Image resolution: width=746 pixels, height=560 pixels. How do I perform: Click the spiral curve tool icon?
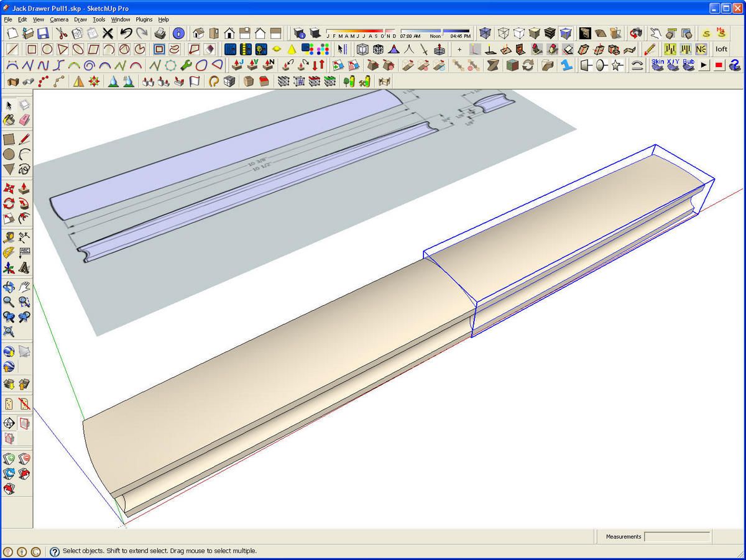tap(90, 65)
